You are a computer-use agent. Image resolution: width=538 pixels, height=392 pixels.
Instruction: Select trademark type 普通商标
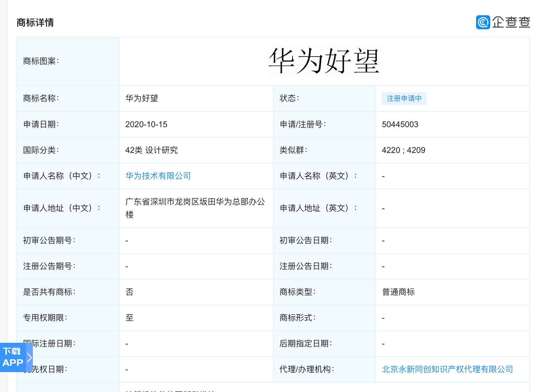tap(398, 292)
